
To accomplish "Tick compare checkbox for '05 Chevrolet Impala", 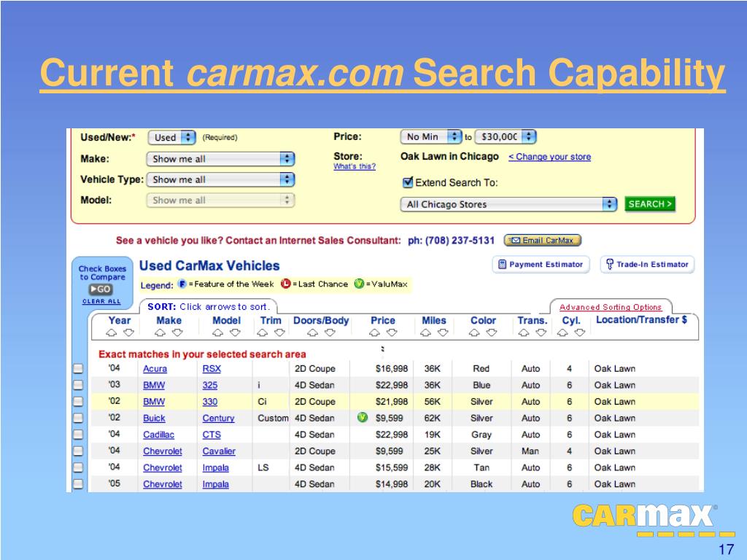I will click(78, 484).
